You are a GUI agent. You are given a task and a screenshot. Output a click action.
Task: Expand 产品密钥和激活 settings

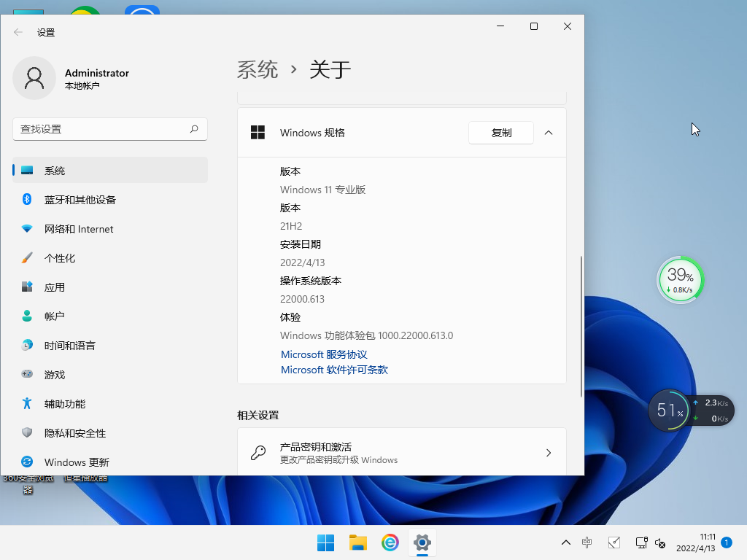pyautogui.click(x=549, y=452)
